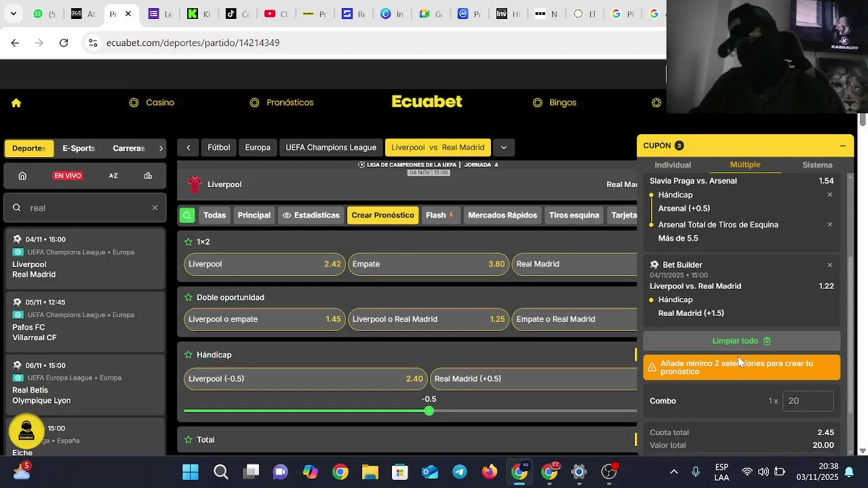Open Pafos FC vs Villarreal CF result
This screenshot has height=488, width=868.
[x=85, y=321]
